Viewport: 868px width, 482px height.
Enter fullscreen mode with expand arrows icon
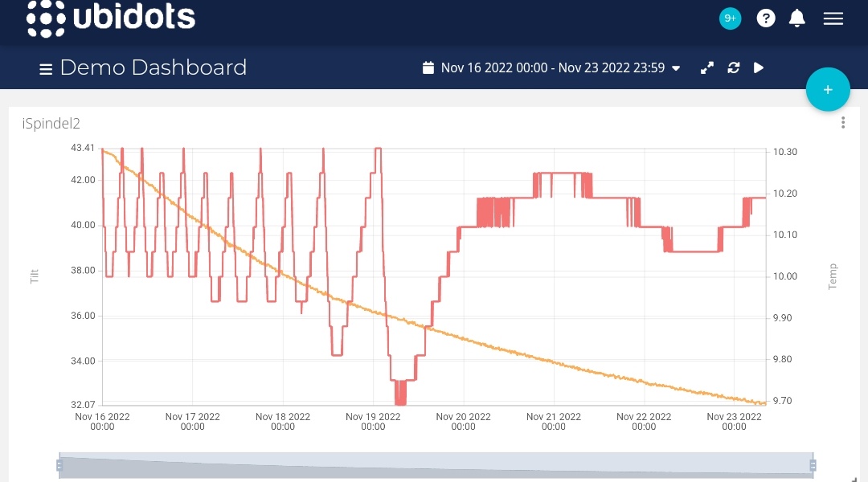click(x=707, y=68)
